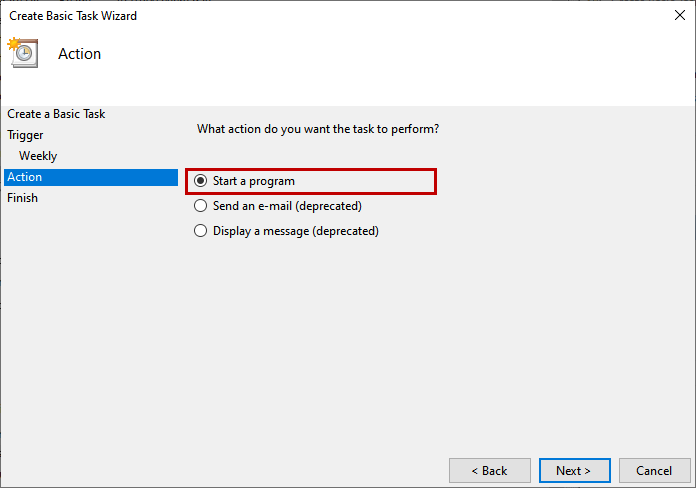Screen dimensions: 696x488
Task: Click the task wizard clock icon
Action: [23, 53]
